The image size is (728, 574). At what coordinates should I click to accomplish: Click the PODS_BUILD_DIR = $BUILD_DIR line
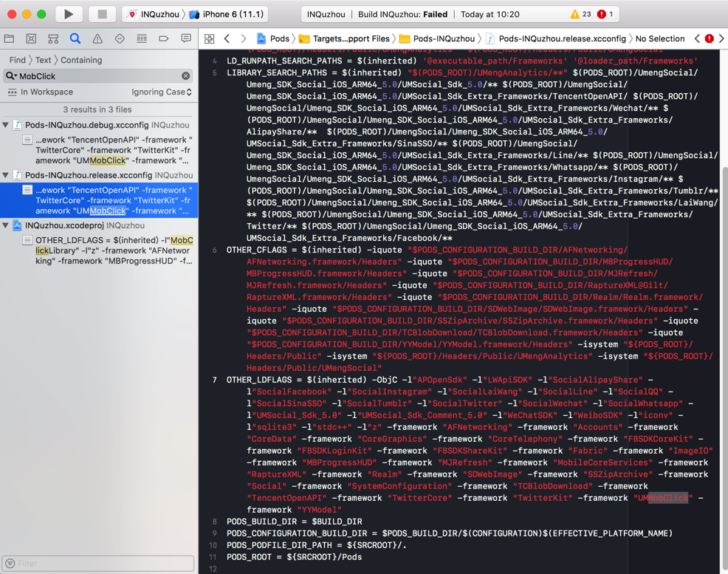tap(294, 522)
